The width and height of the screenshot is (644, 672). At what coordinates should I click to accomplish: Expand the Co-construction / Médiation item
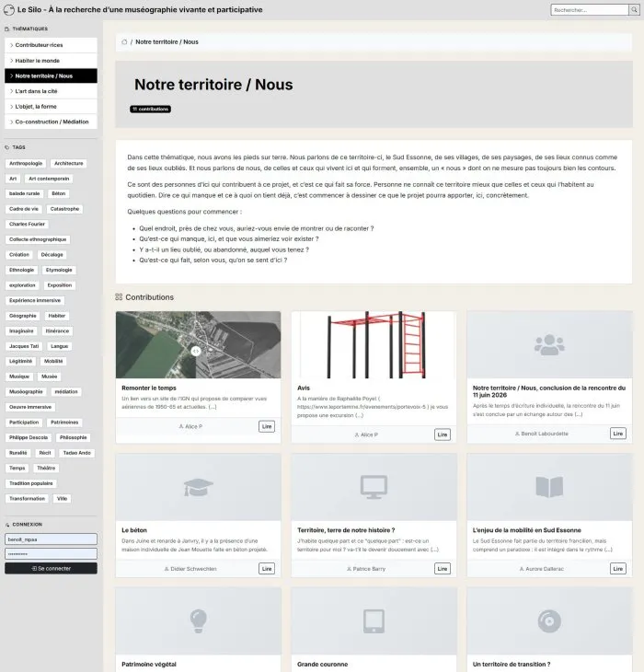point(51,122)
